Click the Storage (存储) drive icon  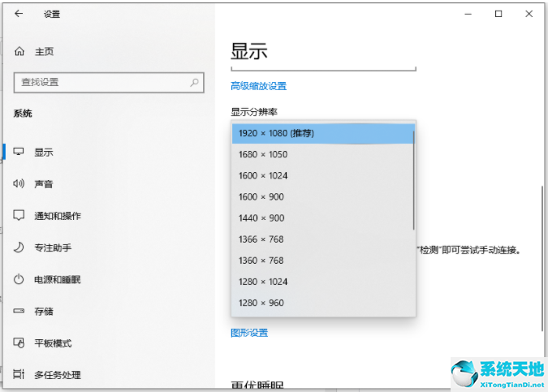[19, 311]
